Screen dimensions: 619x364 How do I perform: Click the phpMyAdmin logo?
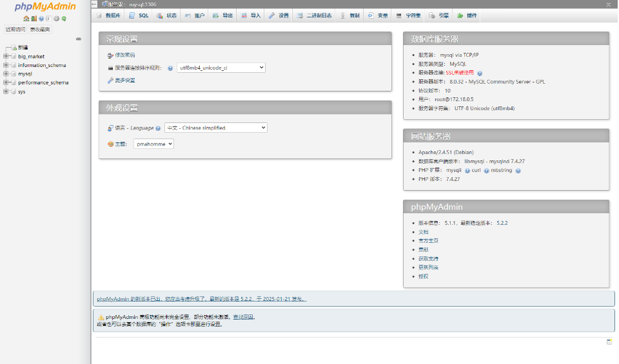tap(45, 6)
